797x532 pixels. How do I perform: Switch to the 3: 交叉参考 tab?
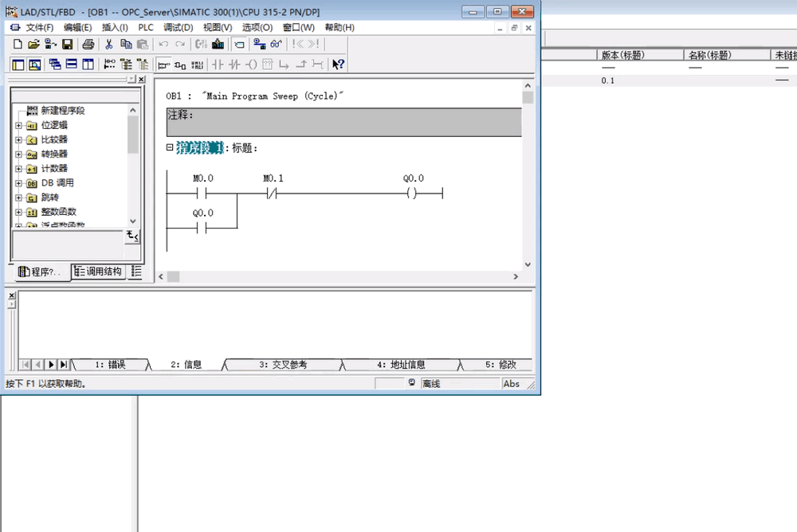pyautogui.click(x=282, y=365)
